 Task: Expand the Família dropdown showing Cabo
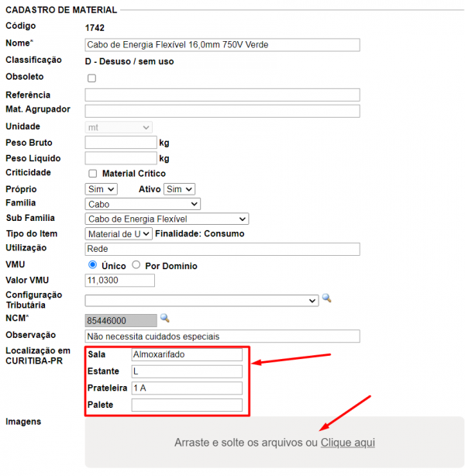coord(143,204)
